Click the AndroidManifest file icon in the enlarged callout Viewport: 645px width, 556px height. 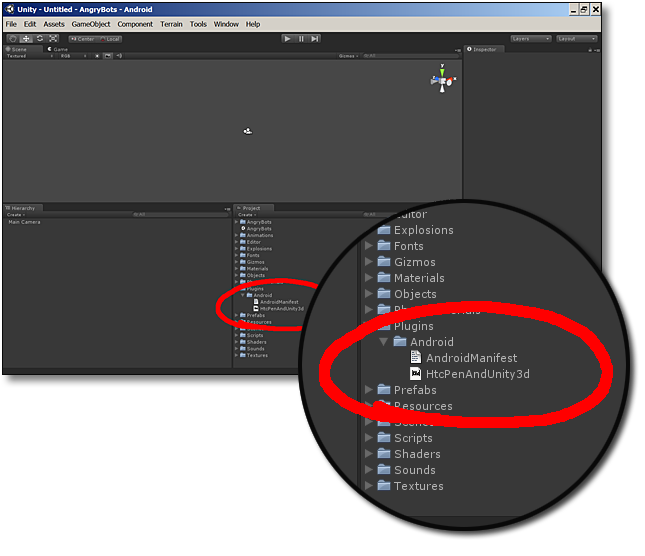tap(416, 357)
